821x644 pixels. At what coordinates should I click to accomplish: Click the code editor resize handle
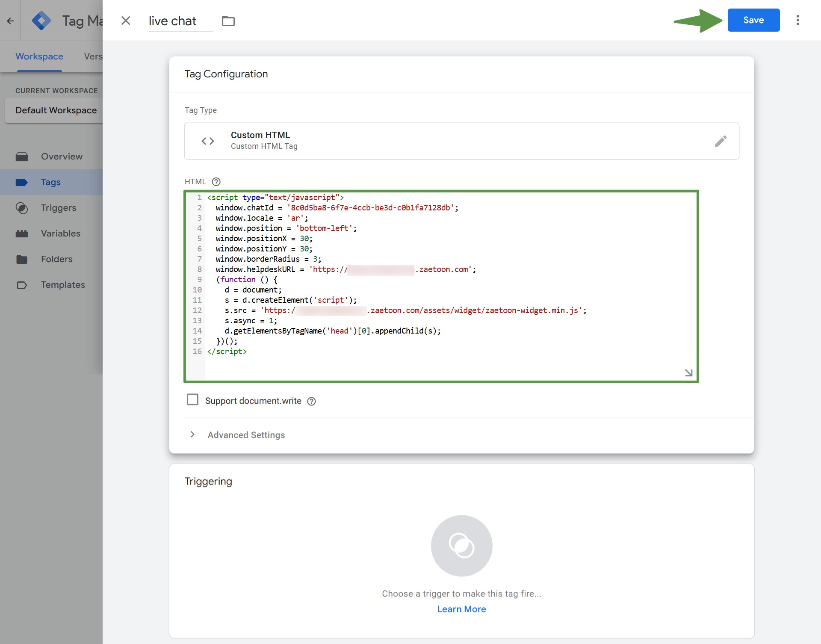pos(688,373)
